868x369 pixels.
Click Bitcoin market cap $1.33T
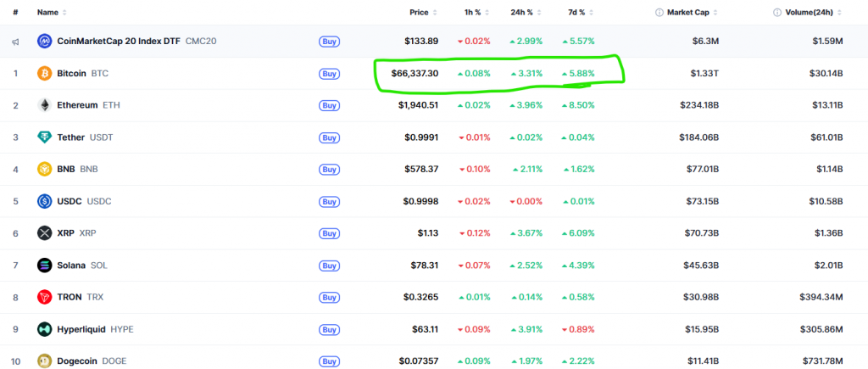pyautogui.click(x=704, y=73)
